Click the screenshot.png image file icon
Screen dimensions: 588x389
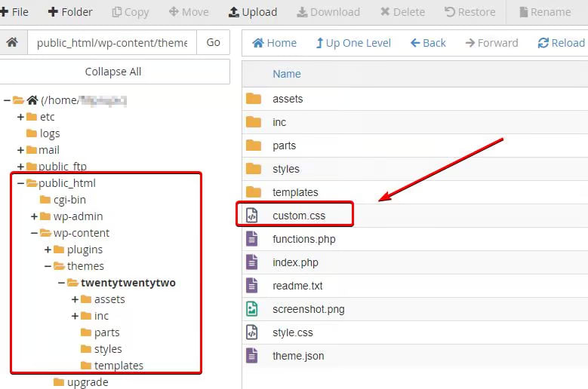coord(251,309)
